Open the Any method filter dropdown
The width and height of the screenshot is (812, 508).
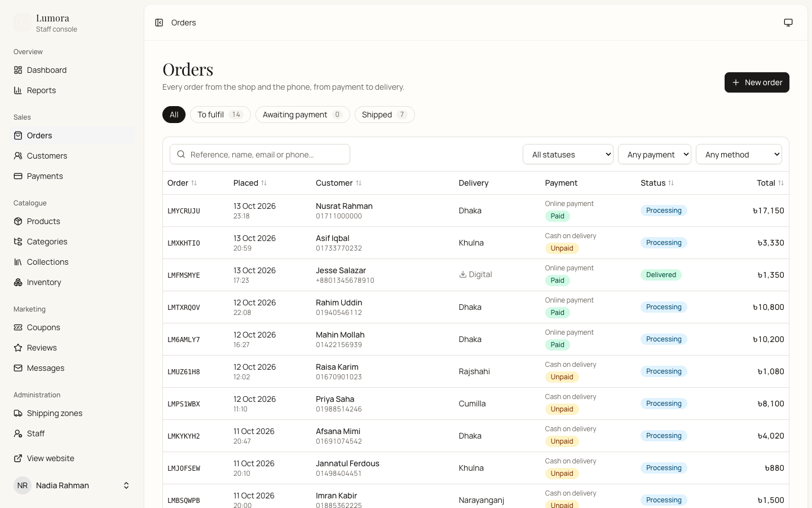739,154
